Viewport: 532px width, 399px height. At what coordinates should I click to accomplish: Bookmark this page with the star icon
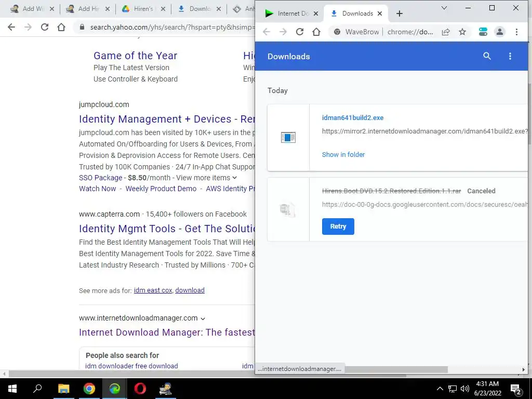tap(462, 32)
